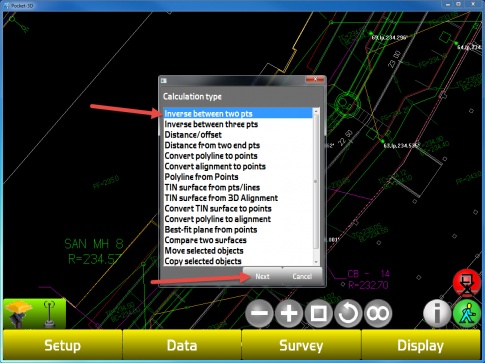
Task: Open the info 'i' icon
Action: point(437,313)
